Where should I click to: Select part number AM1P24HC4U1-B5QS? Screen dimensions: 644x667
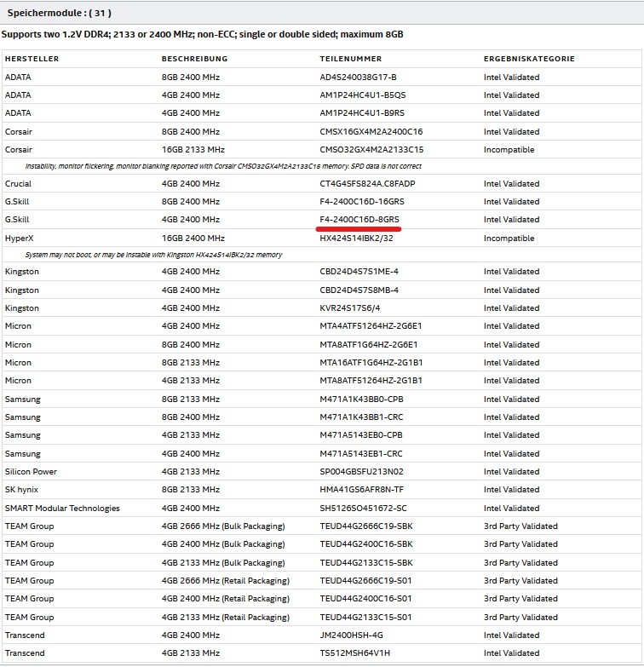(362, 95)
